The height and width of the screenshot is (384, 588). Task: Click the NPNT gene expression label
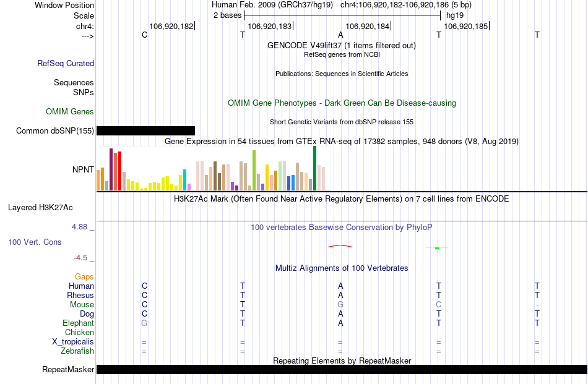click(83, 169)
